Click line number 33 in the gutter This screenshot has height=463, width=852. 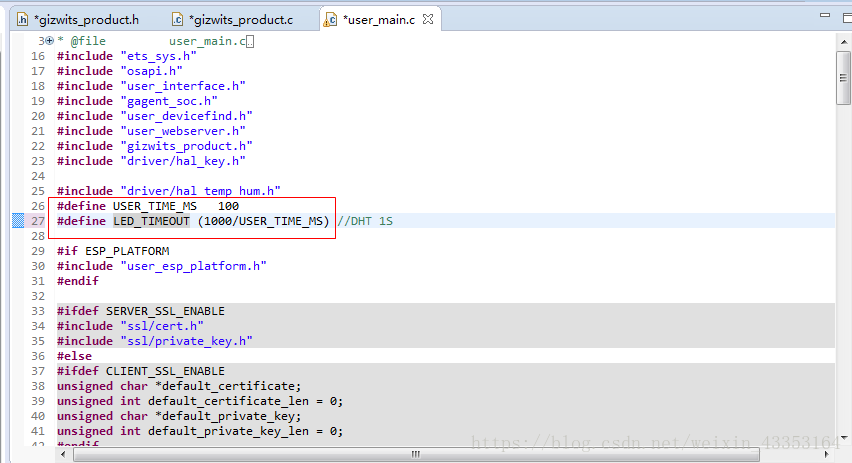pos(38,311)
